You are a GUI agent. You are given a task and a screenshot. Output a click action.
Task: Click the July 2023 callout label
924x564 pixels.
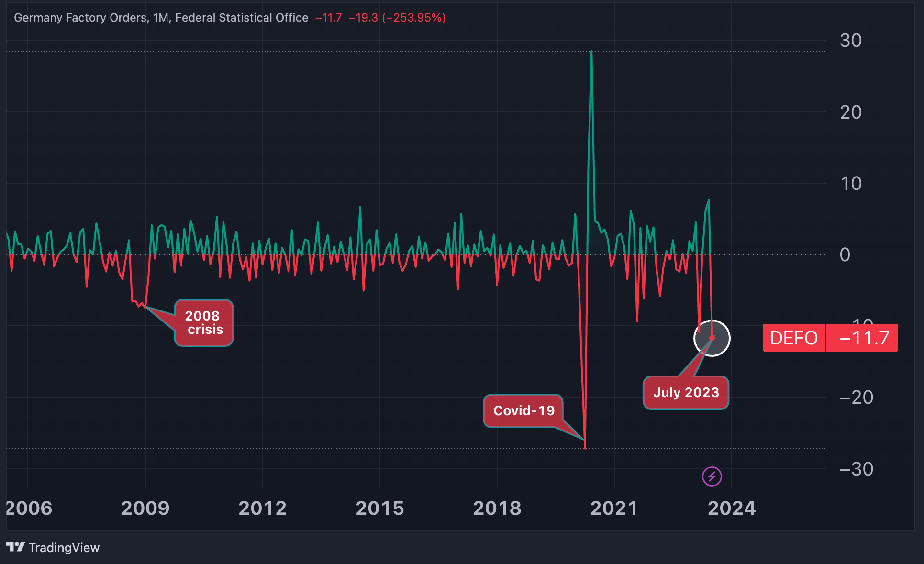[x=686, y=393]
